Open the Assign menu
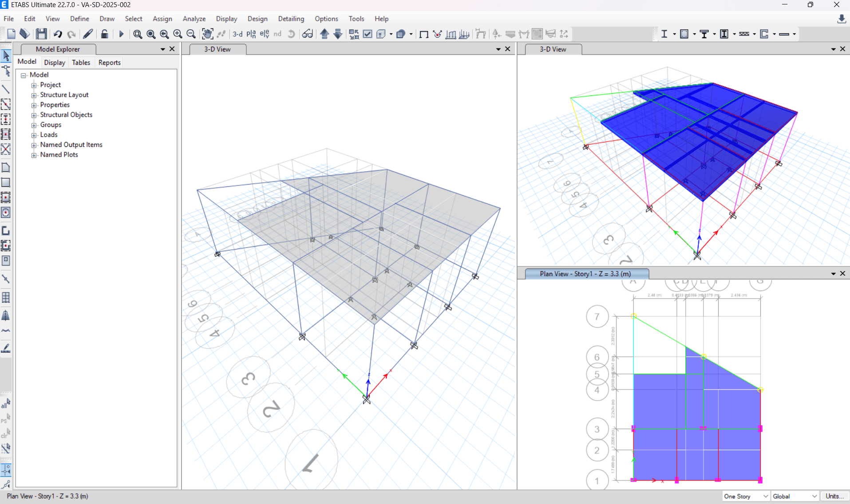The width and height of the screenshot is (850, 504). 162,19
